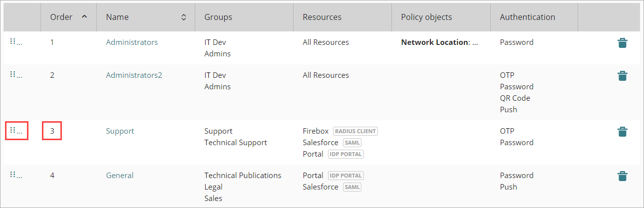Image resolution: width=644 pixels, height=208 pixels.
Task: Delete the General policy using trash icon
Action: point(622,176)
